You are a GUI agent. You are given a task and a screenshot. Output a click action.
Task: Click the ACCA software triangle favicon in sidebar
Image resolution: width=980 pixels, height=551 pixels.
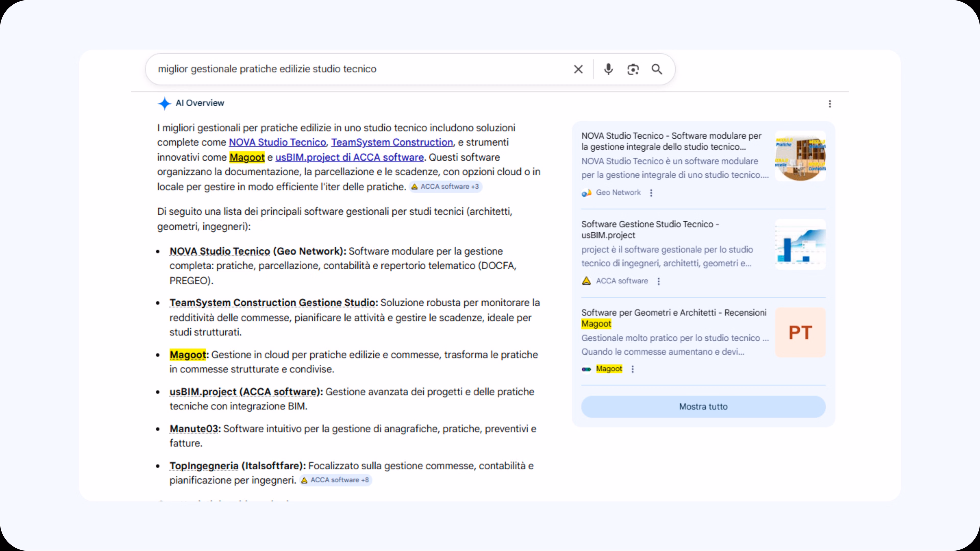click(x=586, y=281)
